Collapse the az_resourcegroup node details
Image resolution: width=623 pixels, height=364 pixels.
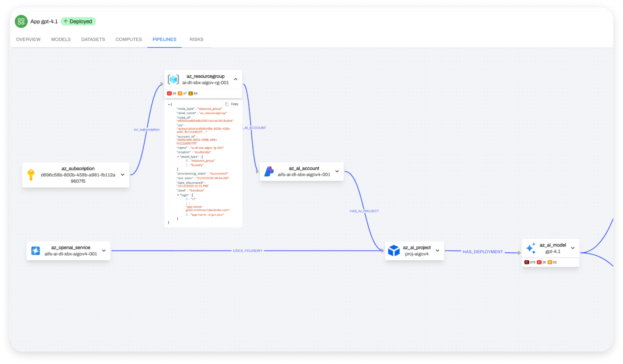point(236,79)
